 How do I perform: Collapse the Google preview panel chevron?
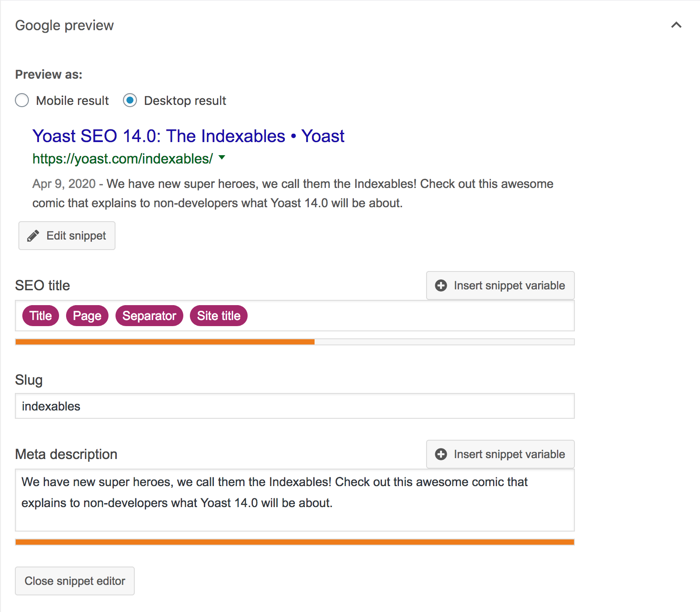676,25
